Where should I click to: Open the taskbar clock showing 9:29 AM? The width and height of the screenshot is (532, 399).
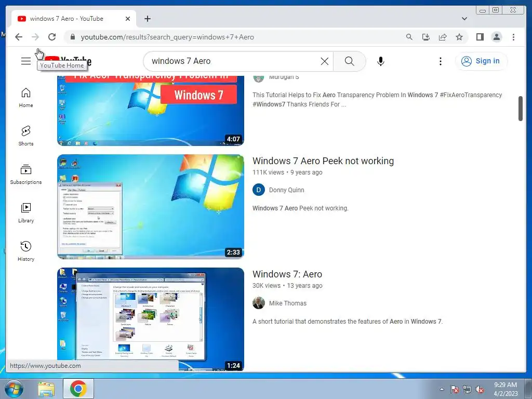506,389
